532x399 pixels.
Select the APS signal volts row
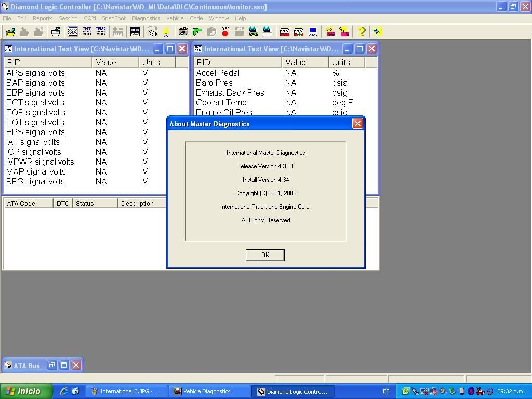point(96,73)
